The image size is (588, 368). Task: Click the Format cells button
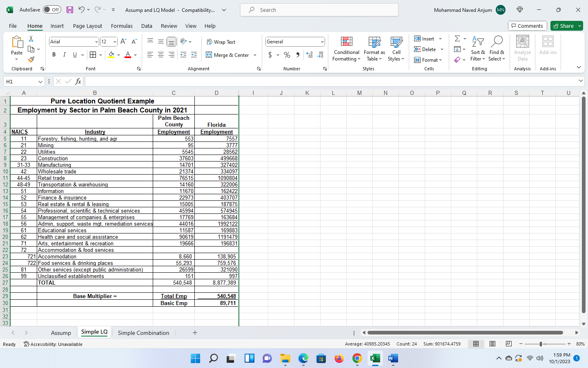tap(428, 60)
